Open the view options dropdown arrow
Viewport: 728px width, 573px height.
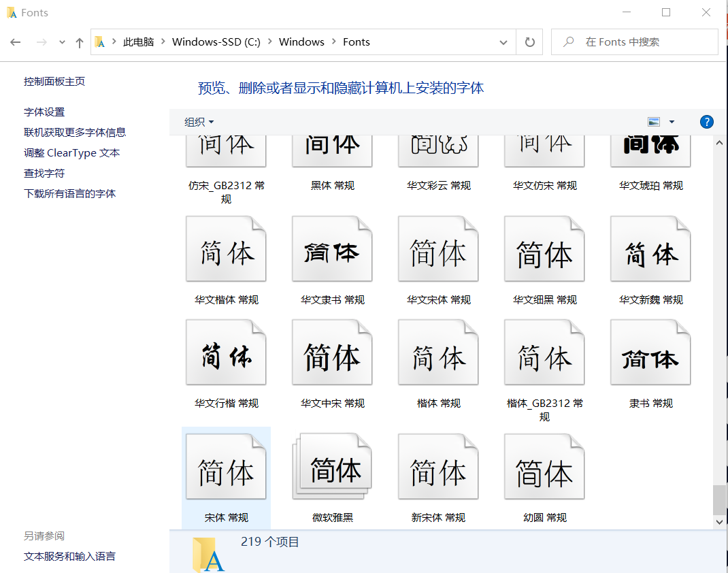[x=671, y=121]
